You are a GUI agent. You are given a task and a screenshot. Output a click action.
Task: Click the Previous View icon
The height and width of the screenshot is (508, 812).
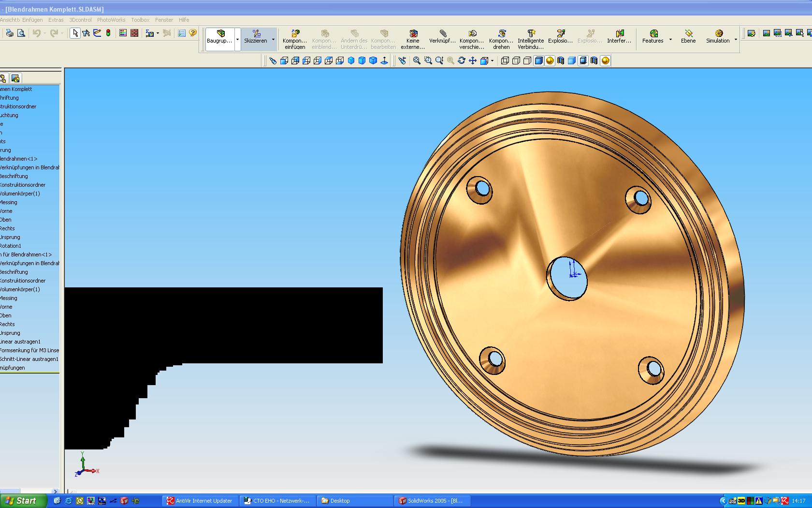coord(402,60)
